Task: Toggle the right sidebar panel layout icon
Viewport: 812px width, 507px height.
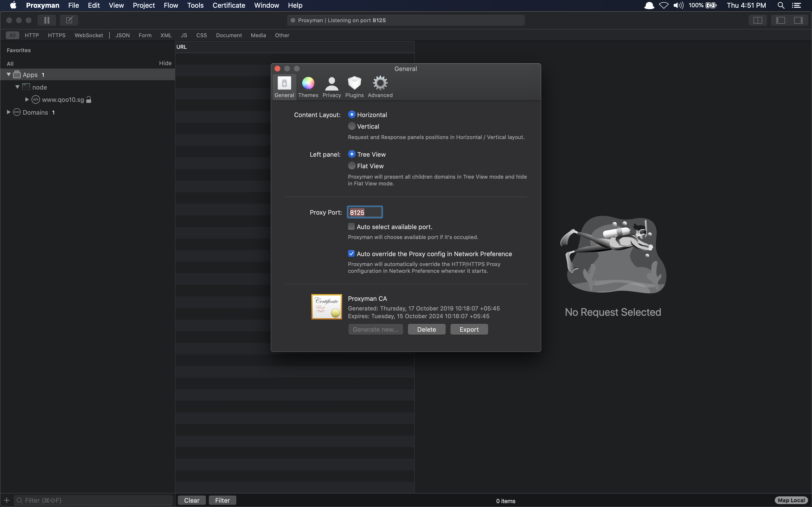Action: tap(798, 20)
